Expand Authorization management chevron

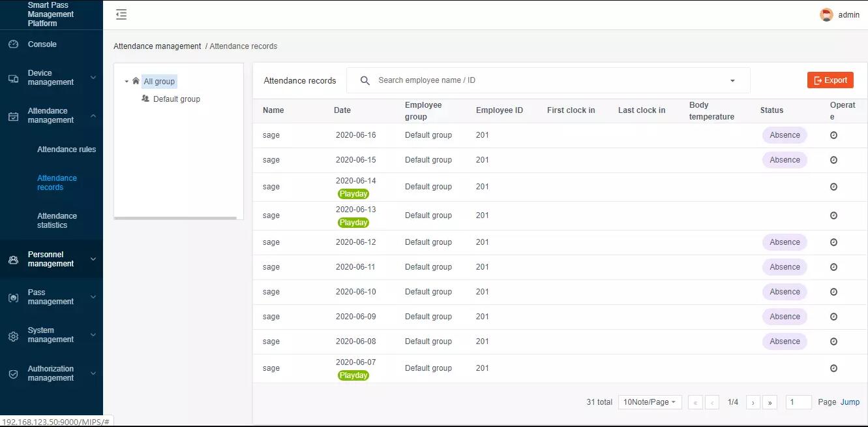tap(93, 373)
